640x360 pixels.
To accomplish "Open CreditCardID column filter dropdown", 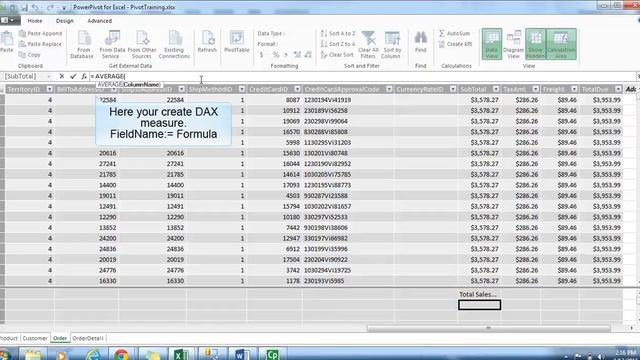I will [297, 89].
